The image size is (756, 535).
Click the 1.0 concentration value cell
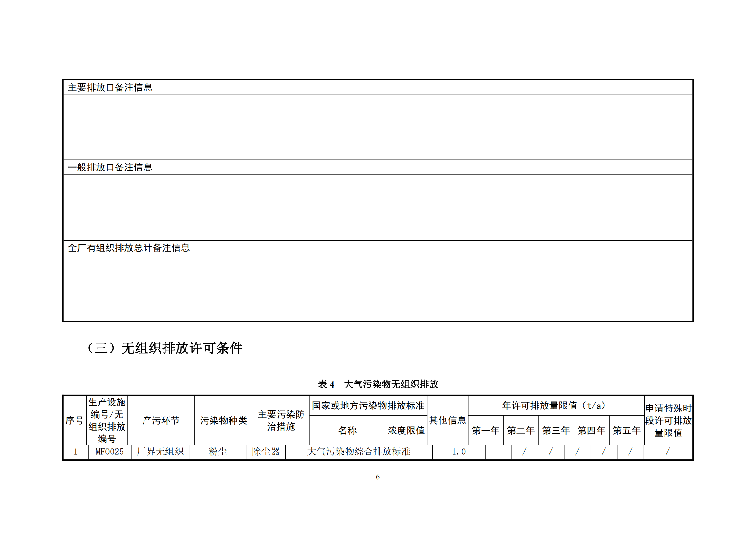(x=459, y=452)
